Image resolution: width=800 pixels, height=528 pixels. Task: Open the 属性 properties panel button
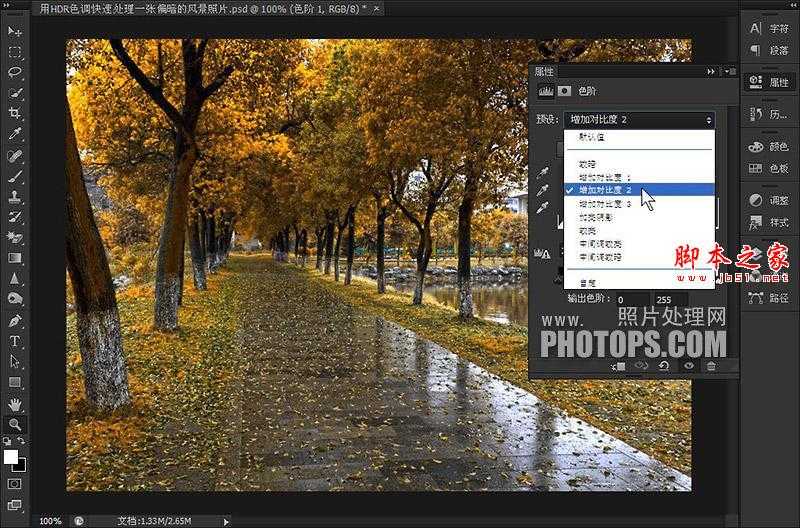[x=769, y=82]
